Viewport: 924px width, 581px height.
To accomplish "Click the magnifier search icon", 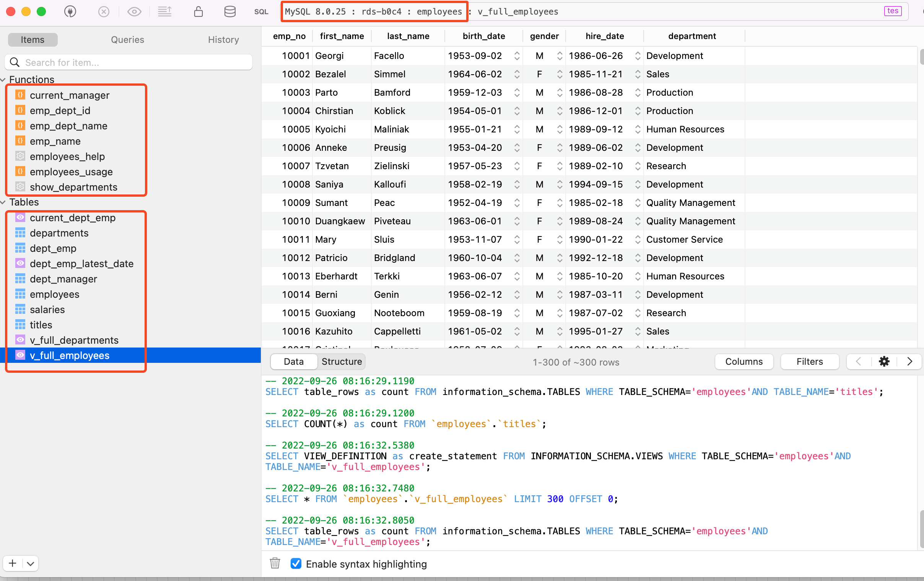I will pyautogui.click(x=15, y=62).
